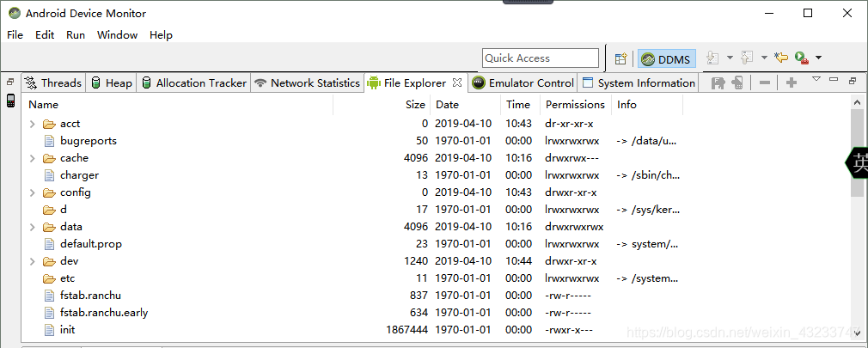
Task: Click the Permissions column header
Action: [x=576, y=105]
